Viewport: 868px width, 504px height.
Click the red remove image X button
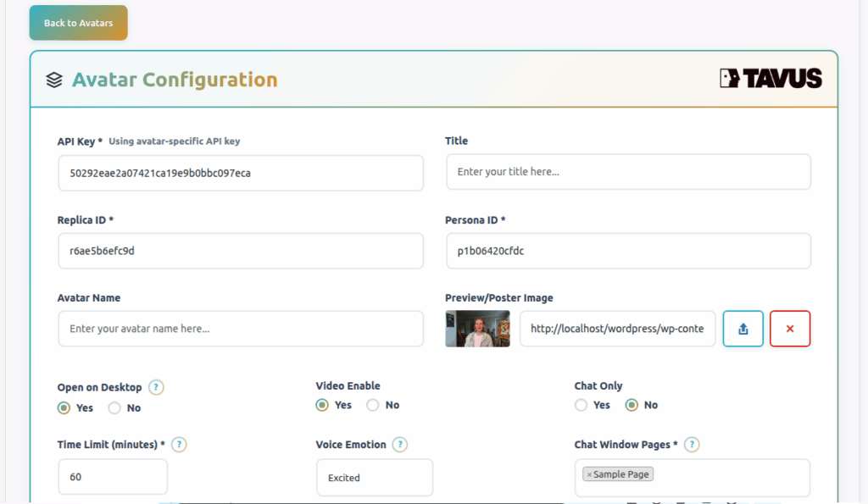pos(789,329)
